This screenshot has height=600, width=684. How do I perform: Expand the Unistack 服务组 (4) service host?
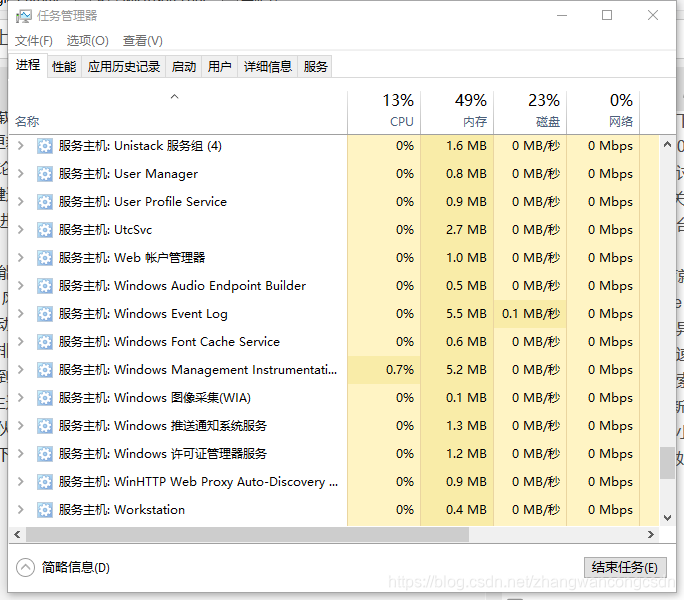click(x=20, y=146)
